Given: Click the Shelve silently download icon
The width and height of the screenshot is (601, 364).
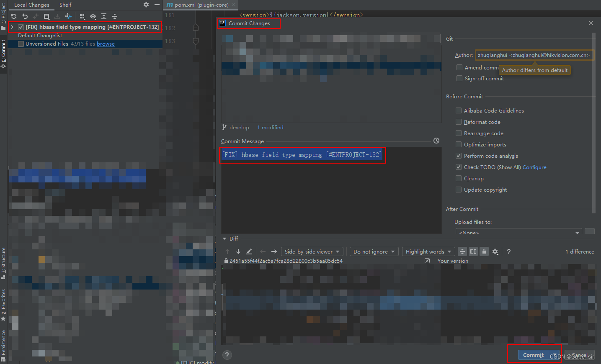Looking at the screenshot, I should [x=57, y=16].
